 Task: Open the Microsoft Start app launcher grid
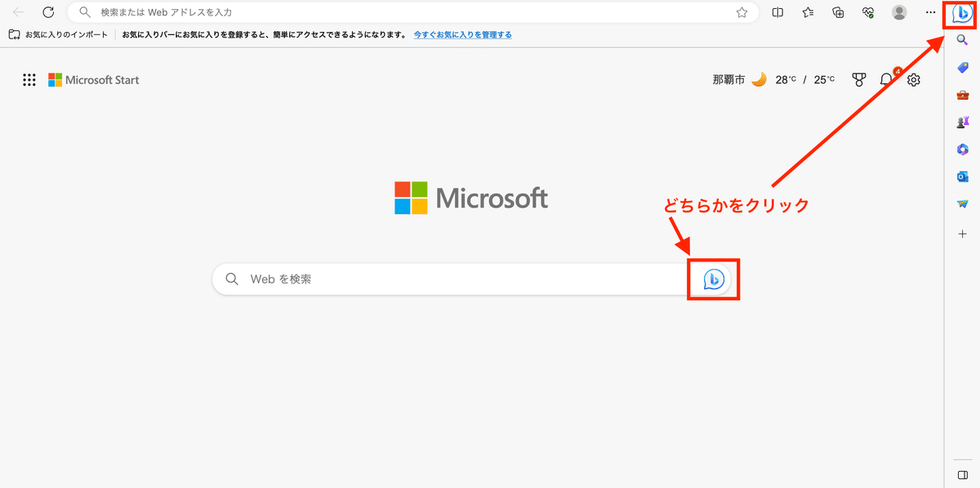(29, 80)
